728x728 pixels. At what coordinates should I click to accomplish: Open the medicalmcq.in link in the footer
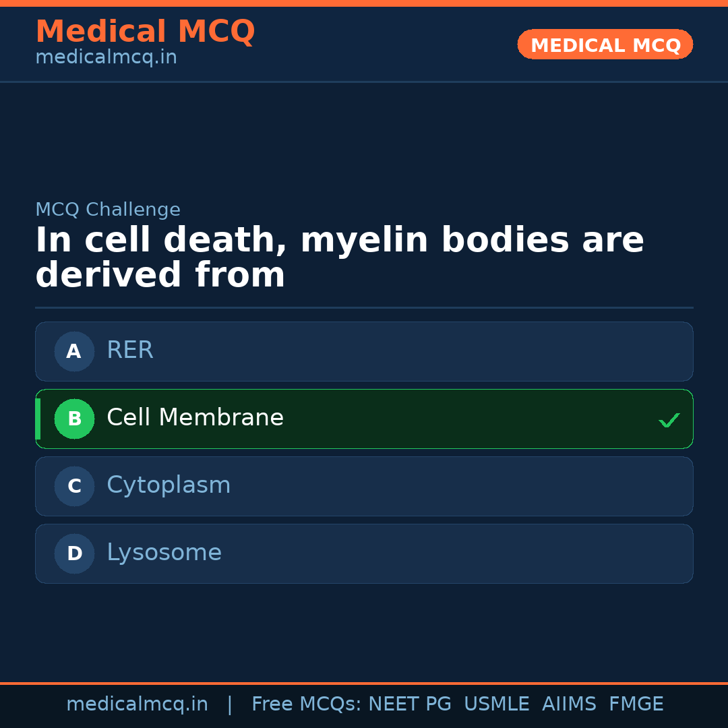tap(137, 704)
